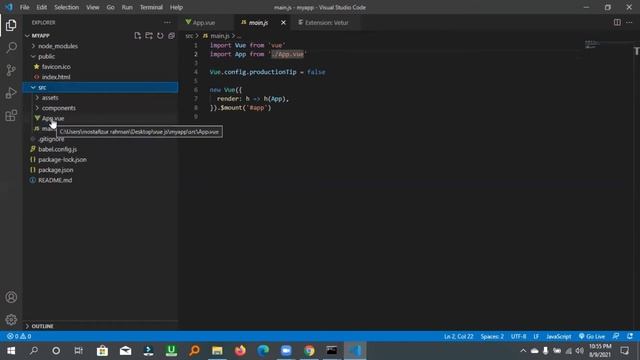The width and height of the screenshot is (640, 360).
Task: Open the Extensions view
Action: 11,116
